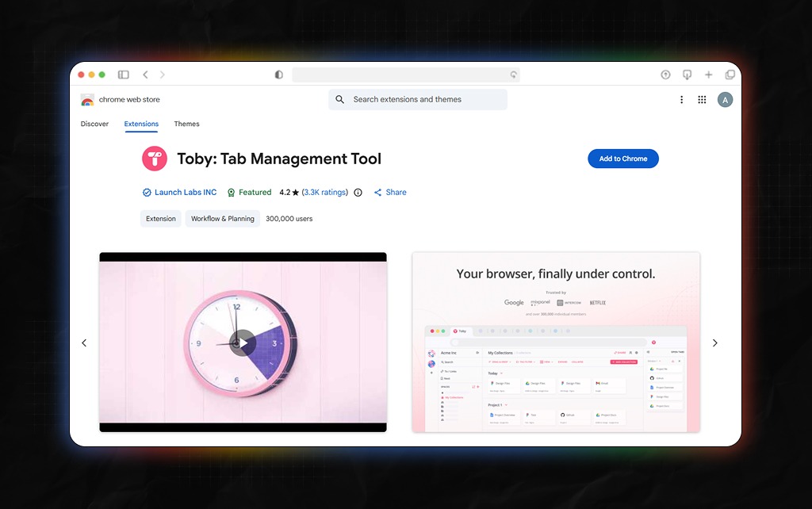The image size is (812, 509).
Task: Play the clock promo video
Action: click(x=243, y=343)
